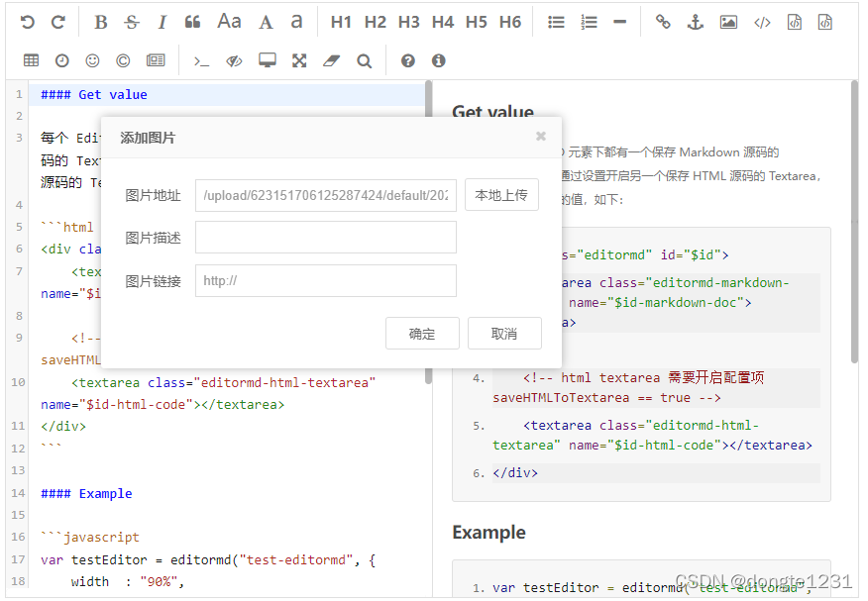Click the 图片地址 input field
Image resolution: width=868 pixels, height=601 pixels.
pos(325,195)
